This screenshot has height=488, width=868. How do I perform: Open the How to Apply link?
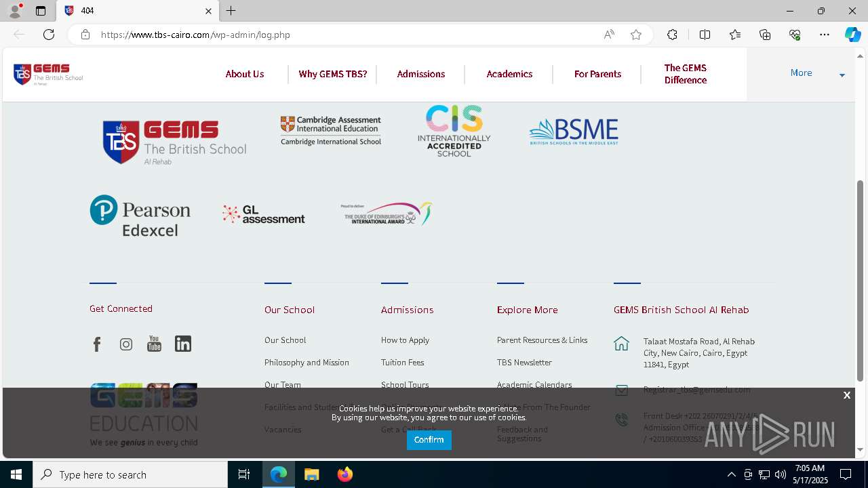pyautogui.click(x=405, y=340)
